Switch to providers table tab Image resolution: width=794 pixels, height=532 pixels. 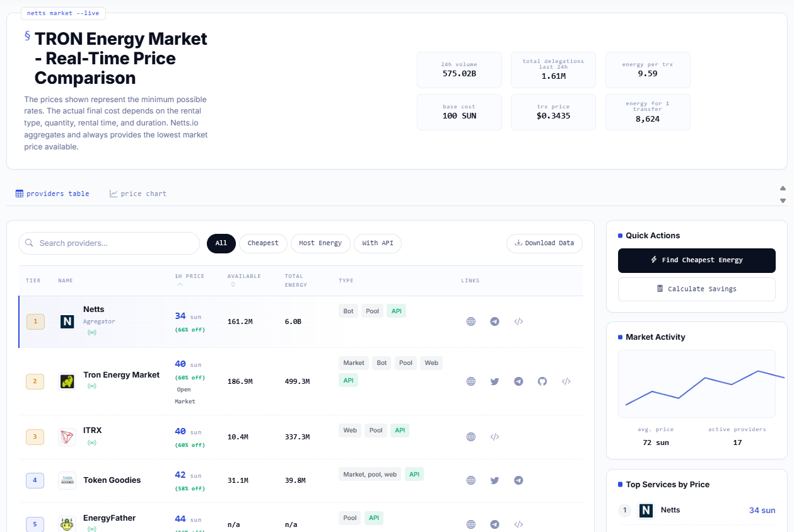tap(52, 194)
